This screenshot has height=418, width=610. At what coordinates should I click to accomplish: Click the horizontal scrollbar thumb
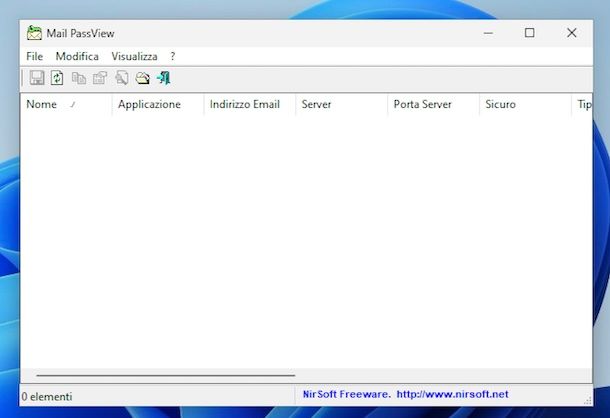[166, 376]
